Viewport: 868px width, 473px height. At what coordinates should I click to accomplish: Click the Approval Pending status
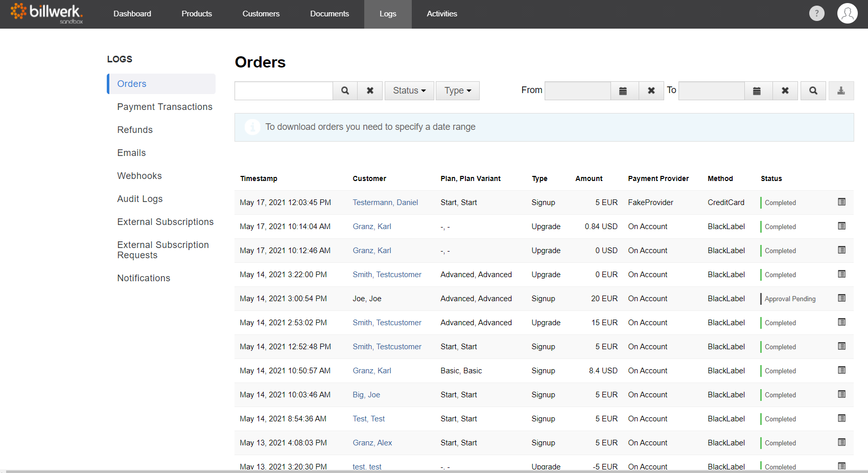(x=790, y=299)
